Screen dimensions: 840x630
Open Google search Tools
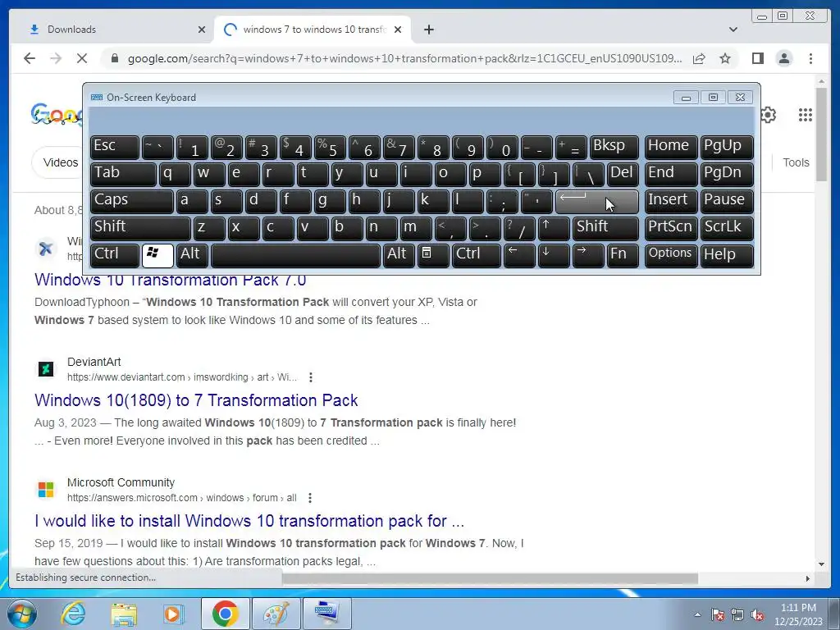[x=796, y=162]
